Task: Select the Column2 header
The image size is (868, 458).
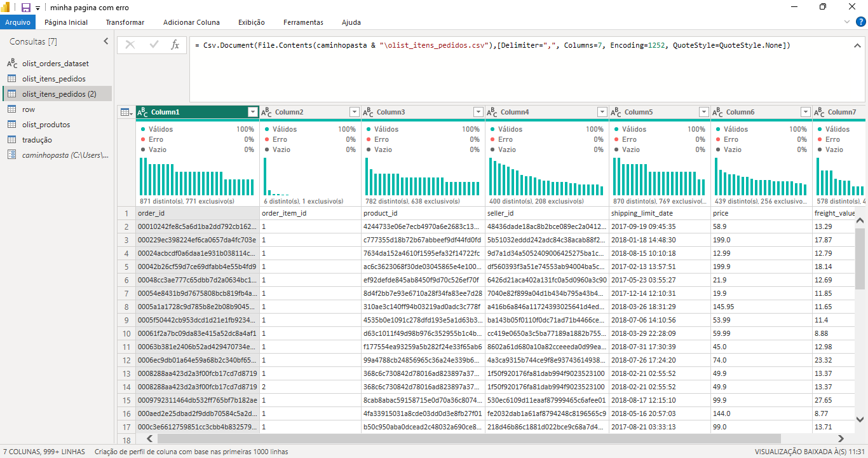Action: (x=311, y=112)
